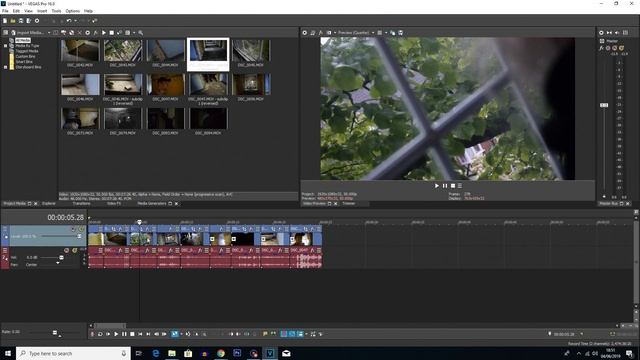640x360 pixels.
Task: Toggle mute on the video track
Action: [x=73, y=229]
